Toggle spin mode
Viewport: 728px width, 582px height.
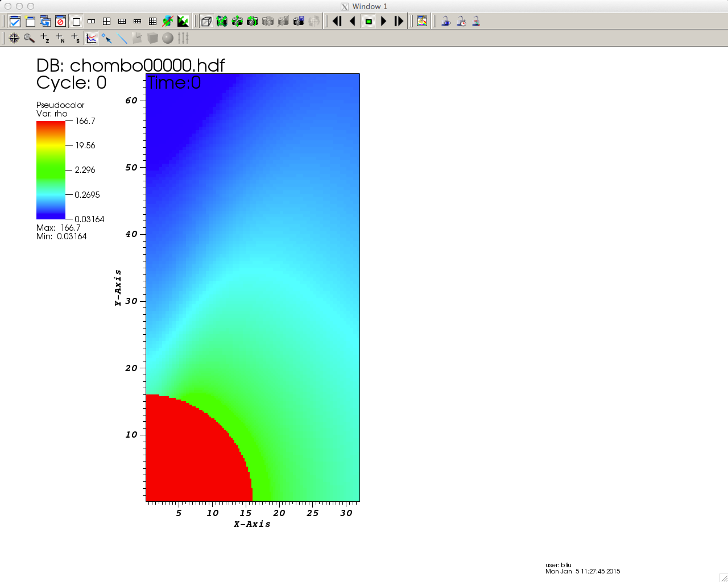tap(167, 22)
